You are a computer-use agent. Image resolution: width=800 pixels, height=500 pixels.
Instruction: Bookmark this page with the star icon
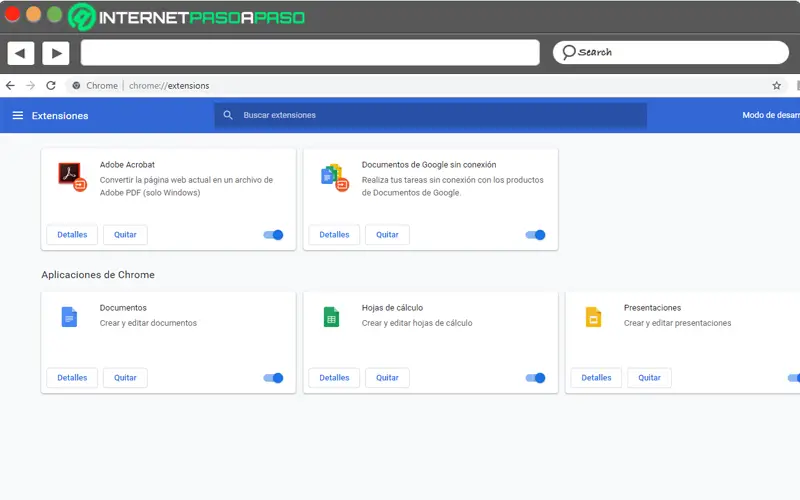(777, 86)
